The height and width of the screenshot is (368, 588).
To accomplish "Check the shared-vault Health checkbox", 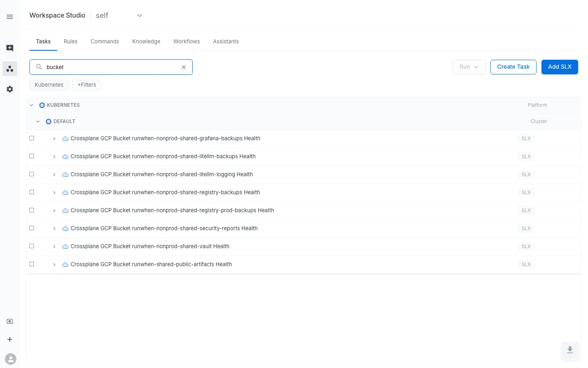I will click(x=32, y=246).
